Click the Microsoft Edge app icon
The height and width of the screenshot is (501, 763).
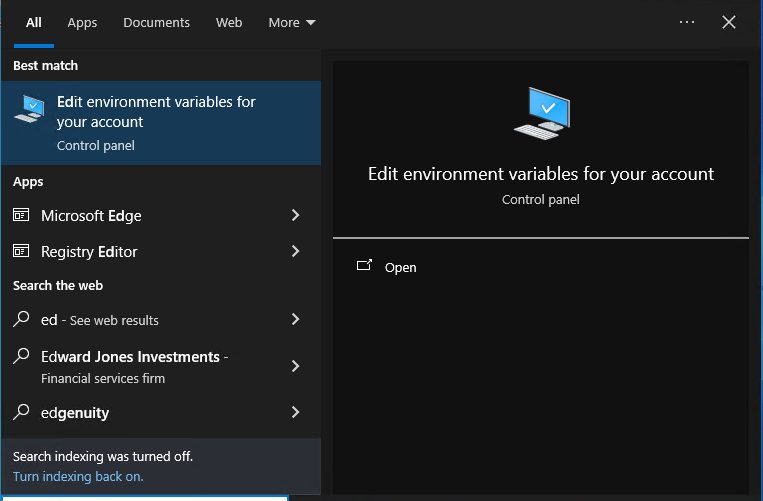tap(21, 215)
